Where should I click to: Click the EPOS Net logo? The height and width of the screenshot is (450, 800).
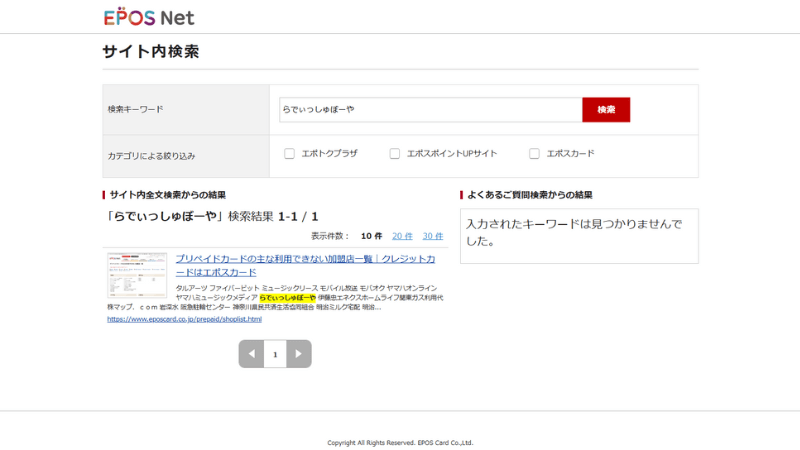(148, 17)
